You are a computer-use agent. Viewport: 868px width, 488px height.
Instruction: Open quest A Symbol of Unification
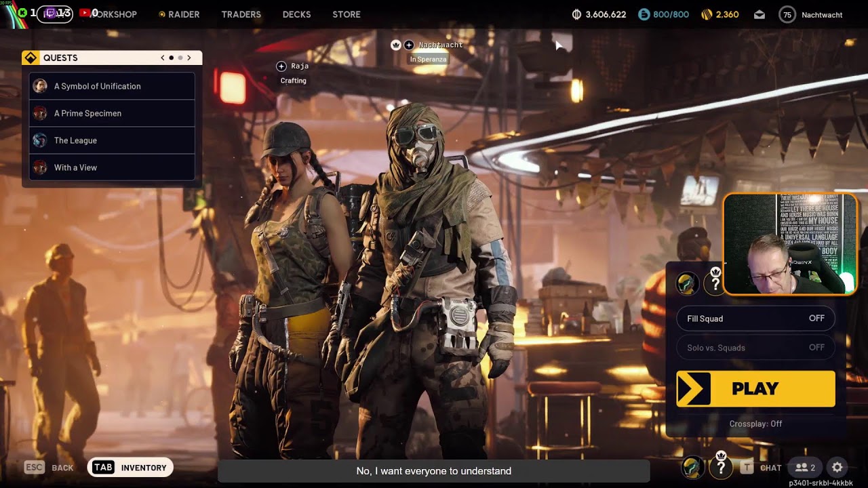[x=112, y=86]
